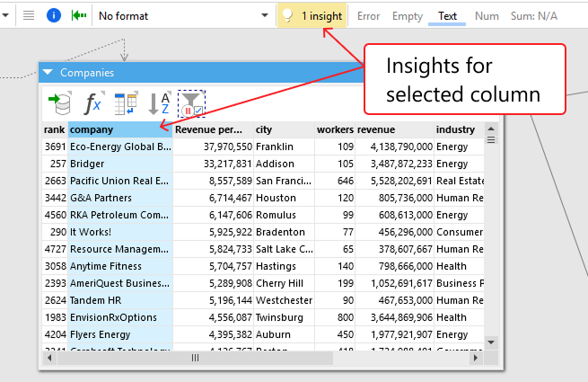Click the EnvisionRxOptions cell

pyautogui.click(x=120, y=317)
